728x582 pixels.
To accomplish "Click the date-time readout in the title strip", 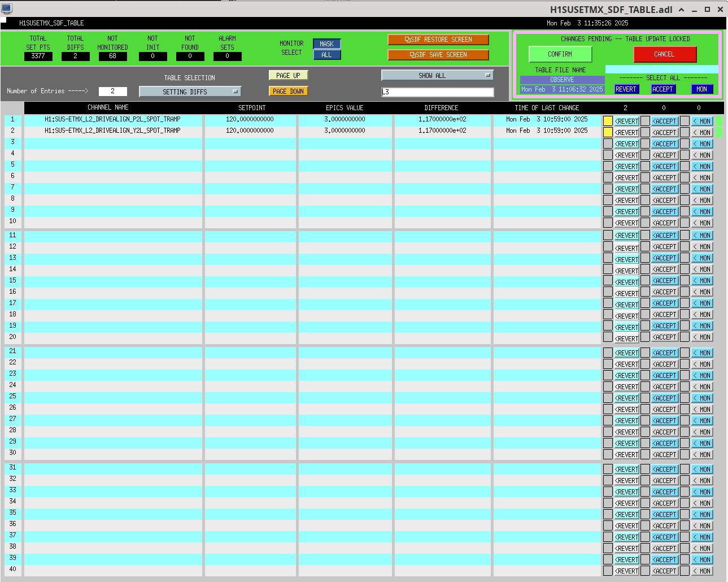I will tap(587, 23).
